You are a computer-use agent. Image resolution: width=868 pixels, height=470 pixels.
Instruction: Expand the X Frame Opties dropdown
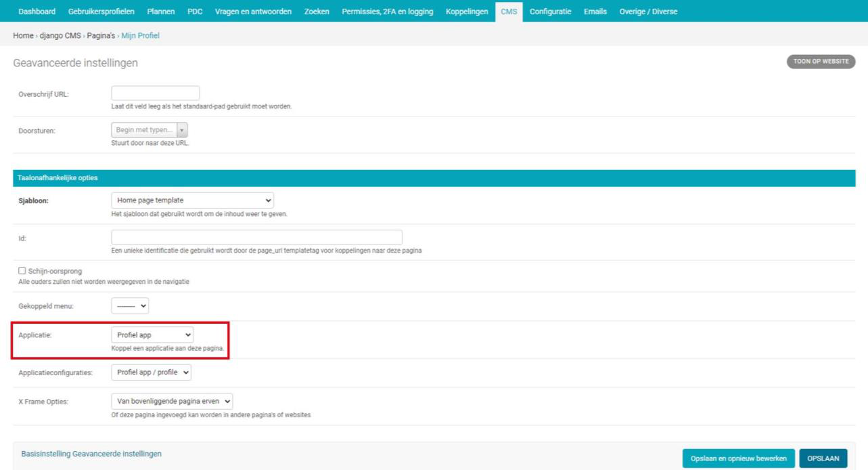pos(172,402)
